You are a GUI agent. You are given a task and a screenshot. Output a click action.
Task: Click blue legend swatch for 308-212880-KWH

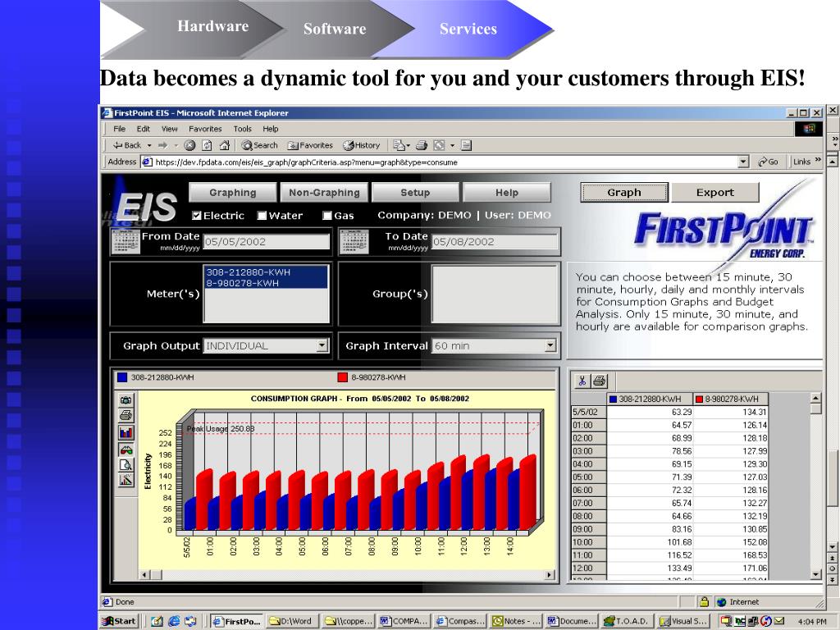pos(122,377)
